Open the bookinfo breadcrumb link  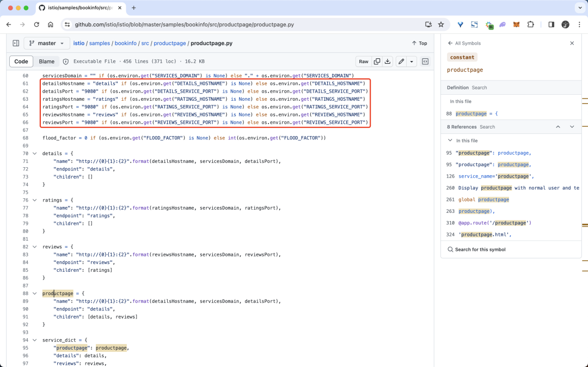click(x=125, y=43)
